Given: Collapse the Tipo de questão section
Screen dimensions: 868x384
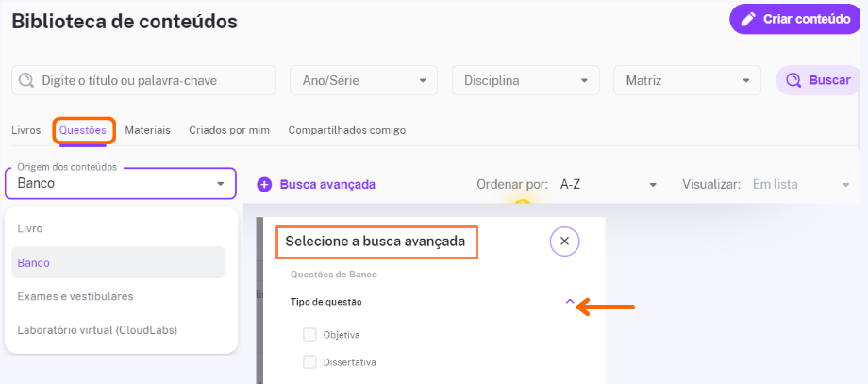Looking at the screenshot, I should coord(570,302).
